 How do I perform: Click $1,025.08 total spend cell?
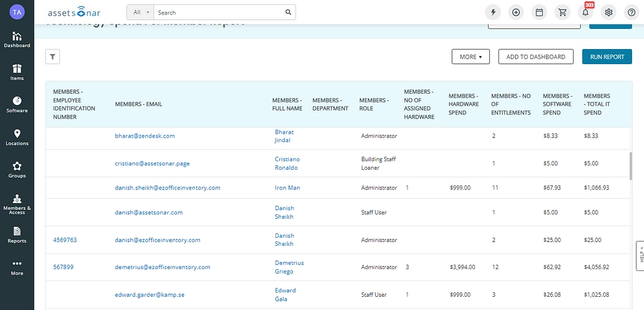596,294
